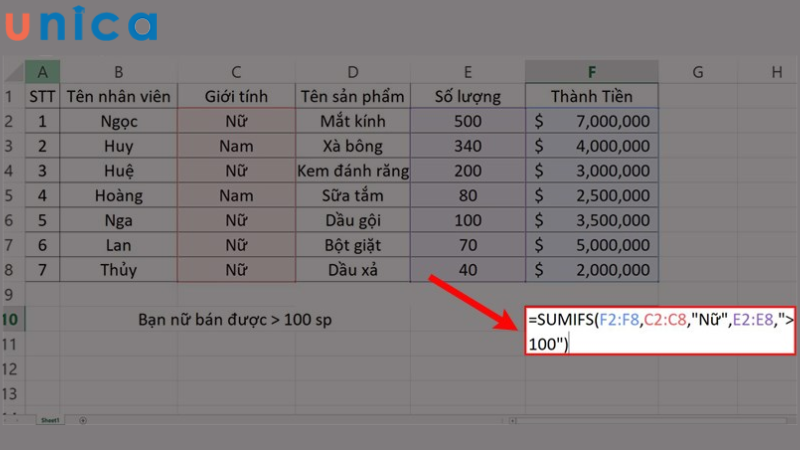Select column H header

pyautogui.click(x=768, y=72)
